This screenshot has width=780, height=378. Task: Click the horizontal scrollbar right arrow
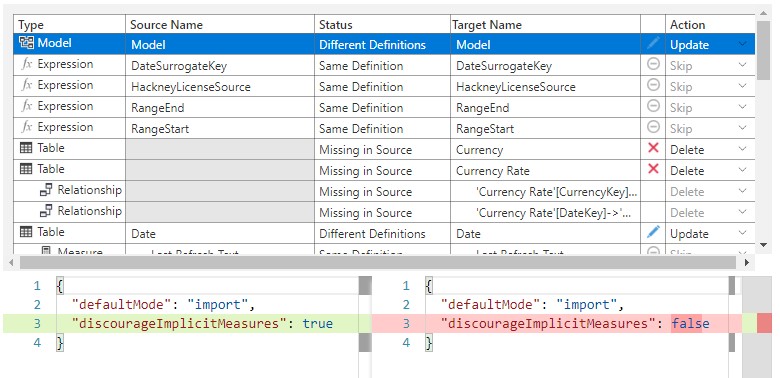pos(747,262)
